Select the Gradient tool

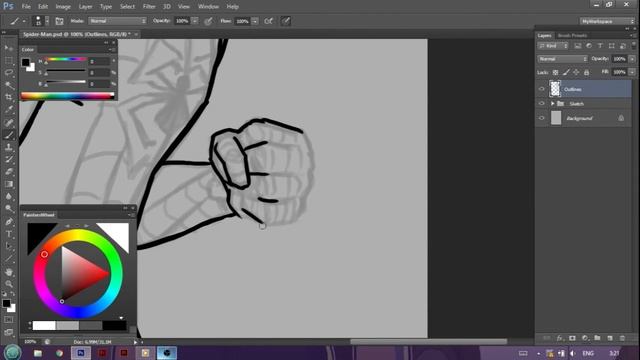(x=9, y=184)
